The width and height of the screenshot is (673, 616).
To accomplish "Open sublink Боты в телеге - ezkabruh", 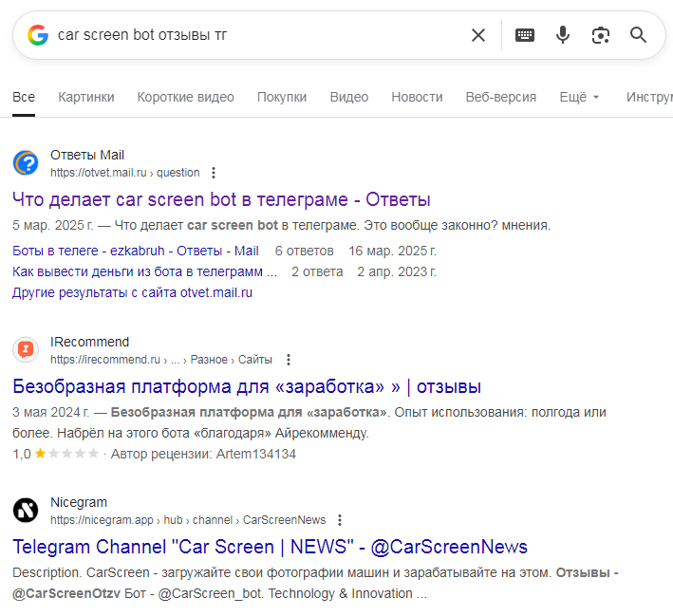I will pos(135,251).
